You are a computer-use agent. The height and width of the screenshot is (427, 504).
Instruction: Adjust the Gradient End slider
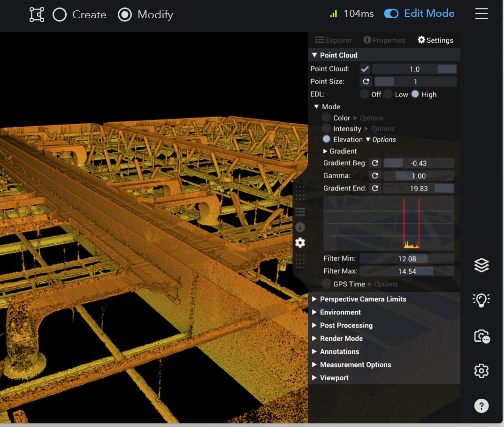tap(419, 188)
